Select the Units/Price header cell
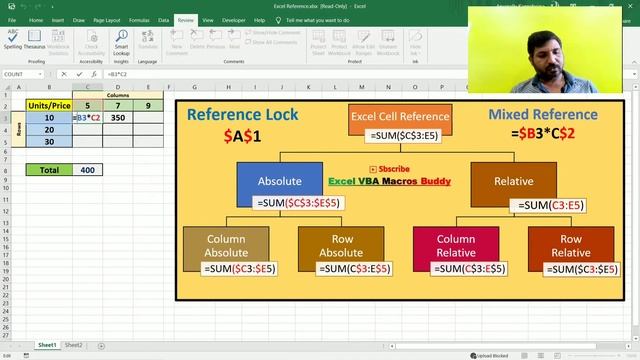 click(x=49, y=105)
